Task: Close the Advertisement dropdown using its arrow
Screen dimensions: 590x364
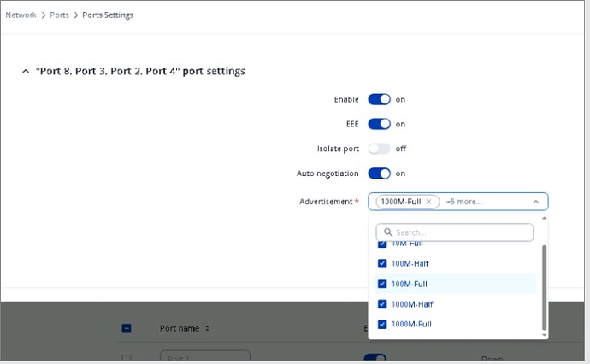Action: [x=535, y=202]
